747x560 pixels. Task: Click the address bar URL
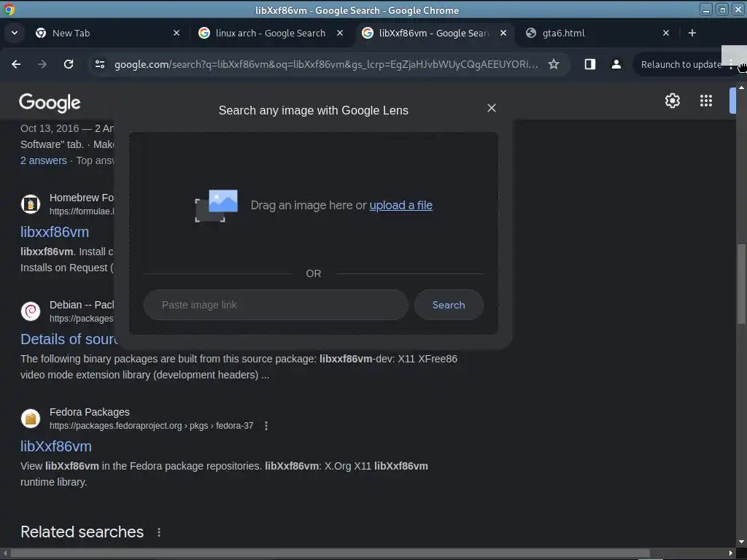pos(326,64)
